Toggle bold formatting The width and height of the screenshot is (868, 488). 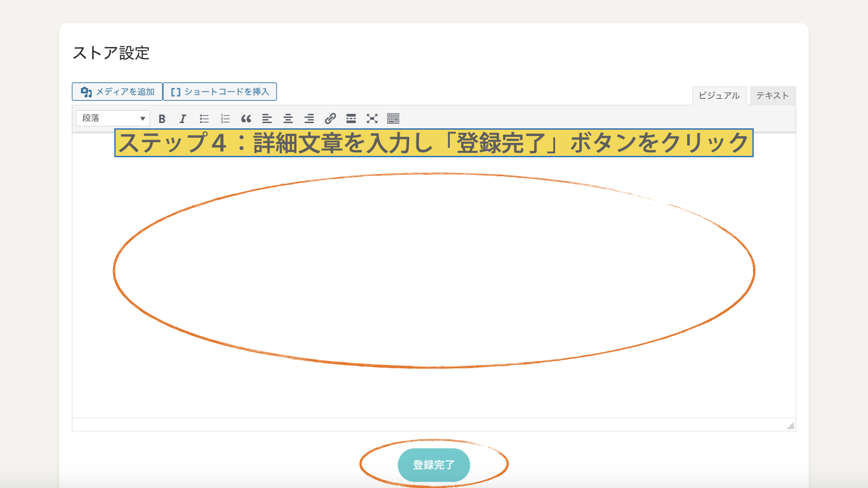click(x=162, y=119)
